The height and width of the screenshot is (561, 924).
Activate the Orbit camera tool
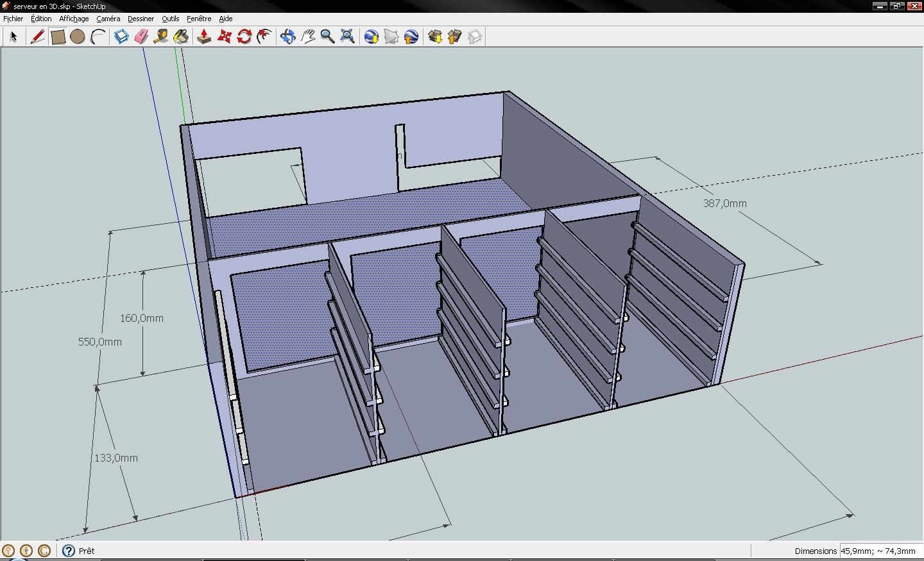(x=288, y=37)
